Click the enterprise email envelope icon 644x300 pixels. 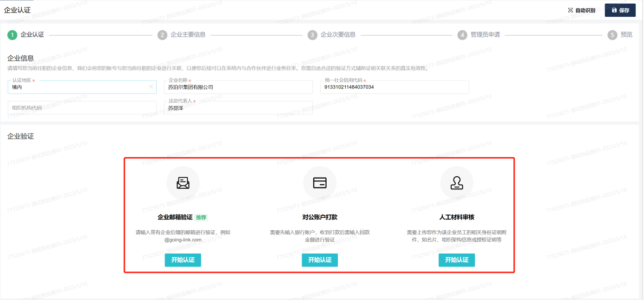point(183,183)
